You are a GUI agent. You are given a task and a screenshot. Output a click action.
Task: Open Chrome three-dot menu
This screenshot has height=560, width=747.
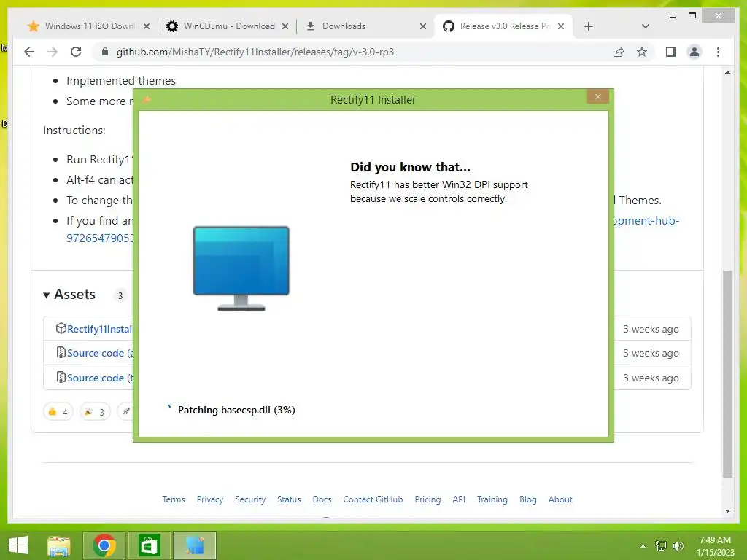coord(718,52)
